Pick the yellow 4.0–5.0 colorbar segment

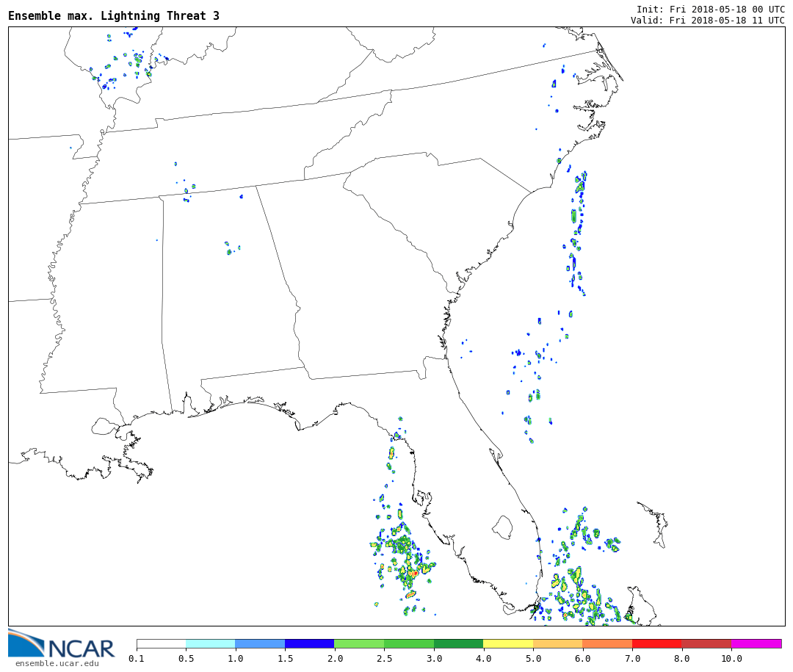(x=507, y=643)
